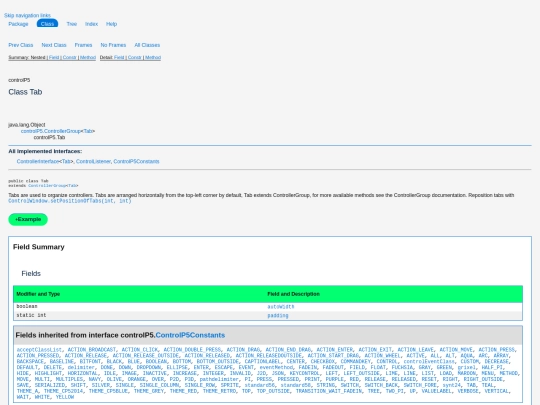Open the LEFT_OUTSIDE constant link

[x=361, y=373]
